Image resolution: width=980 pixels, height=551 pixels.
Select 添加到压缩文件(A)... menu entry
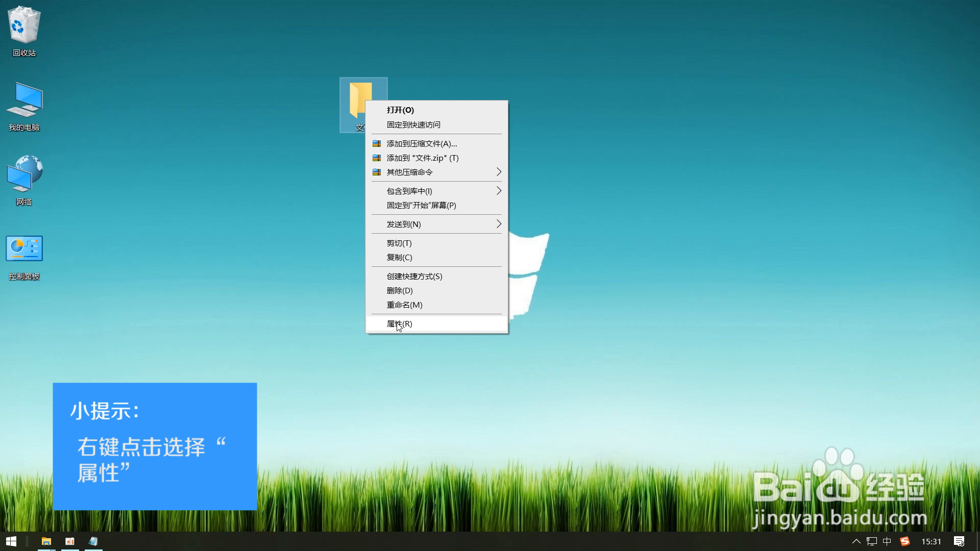pos(437,144)
